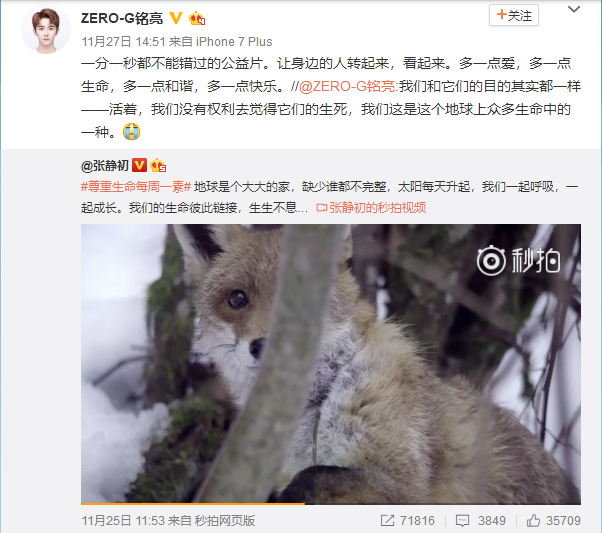The width and height of the screenshot is (602, 533).
Task: Play the fox video thumbnail
Action: 331,364
